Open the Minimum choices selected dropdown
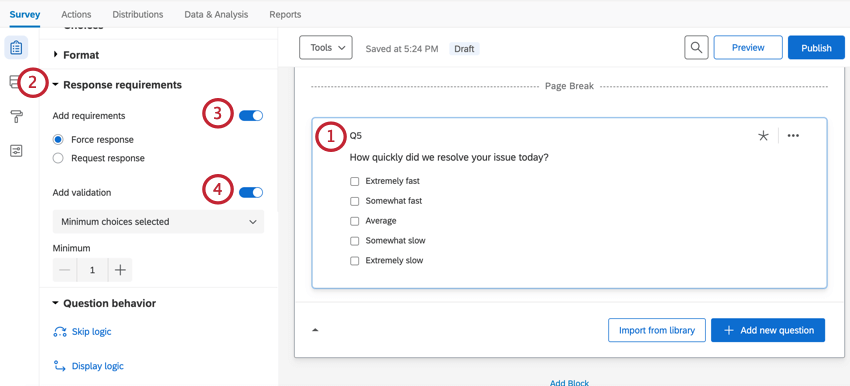 (x=158, y=222)
